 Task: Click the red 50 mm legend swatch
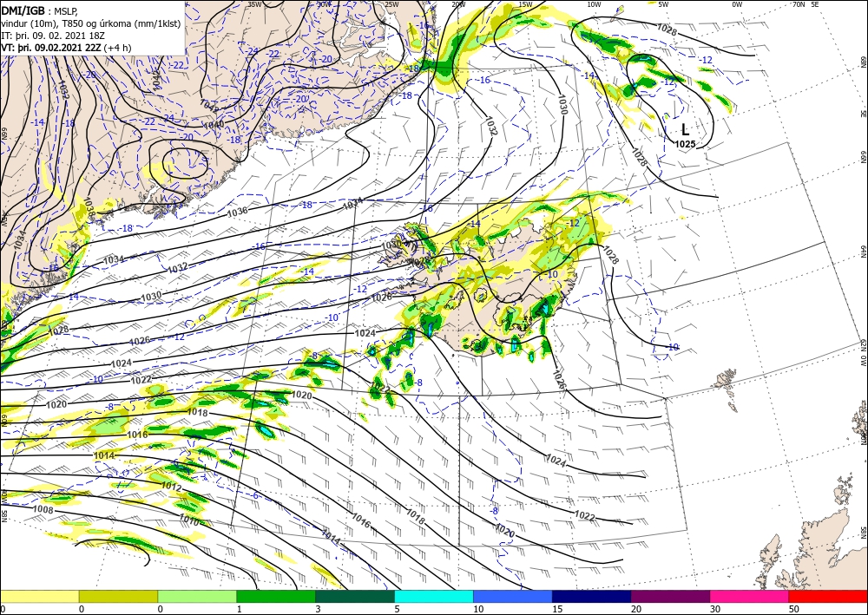pos(828,596)
